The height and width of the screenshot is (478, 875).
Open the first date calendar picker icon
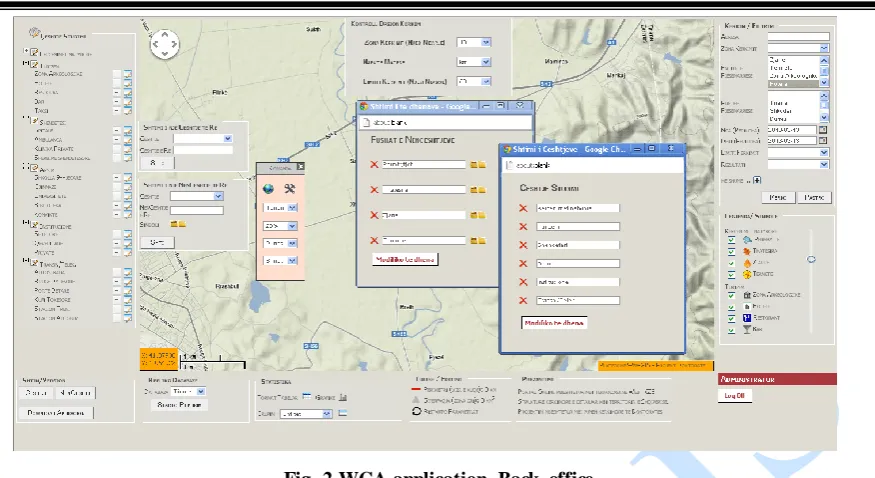(823, 129)
